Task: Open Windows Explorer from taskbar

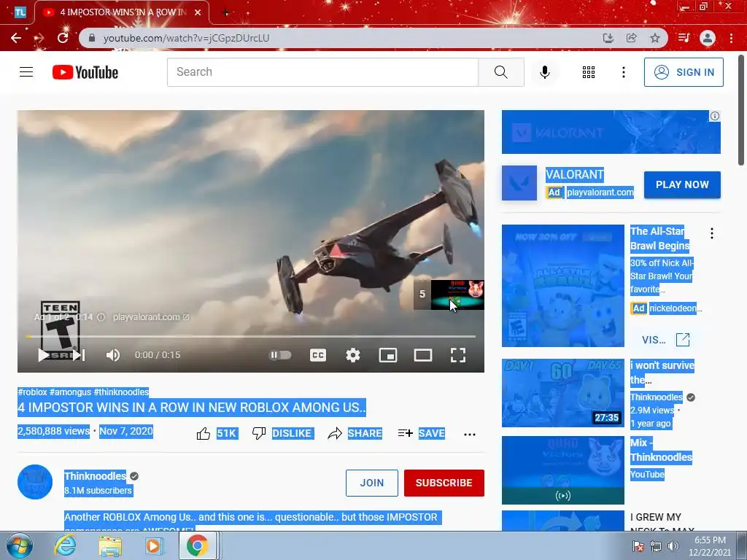Action: (110, 545)
